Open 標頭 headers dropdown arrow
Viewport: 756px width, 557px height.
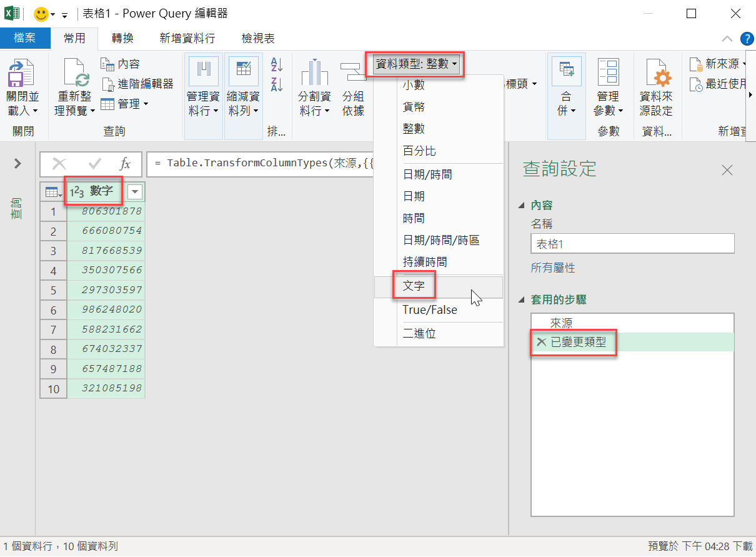tap(535, 84)
